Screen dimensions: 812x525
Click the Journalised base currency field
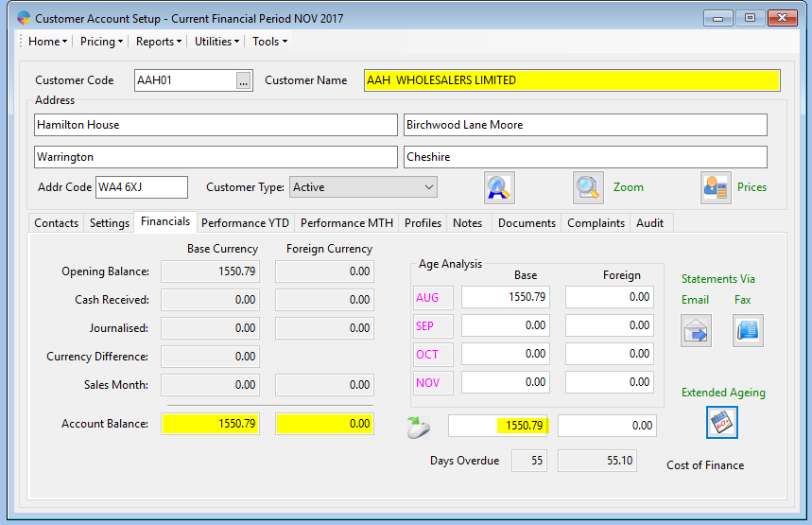pos(210,328)
